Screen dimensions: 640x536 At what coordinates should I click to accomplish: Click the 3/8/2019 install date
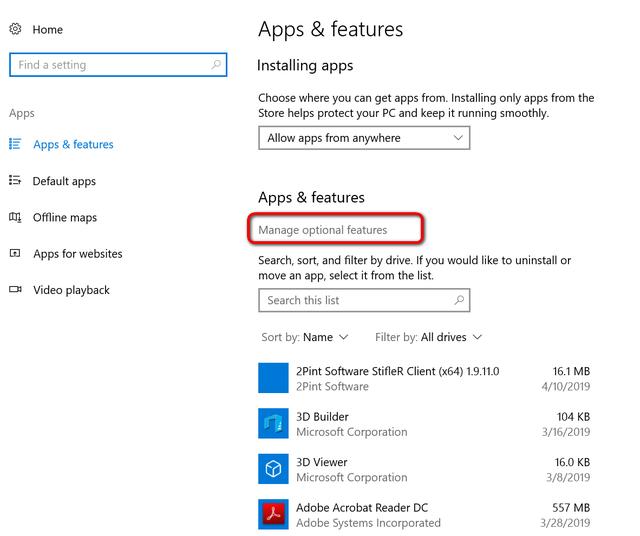(568, 477)
